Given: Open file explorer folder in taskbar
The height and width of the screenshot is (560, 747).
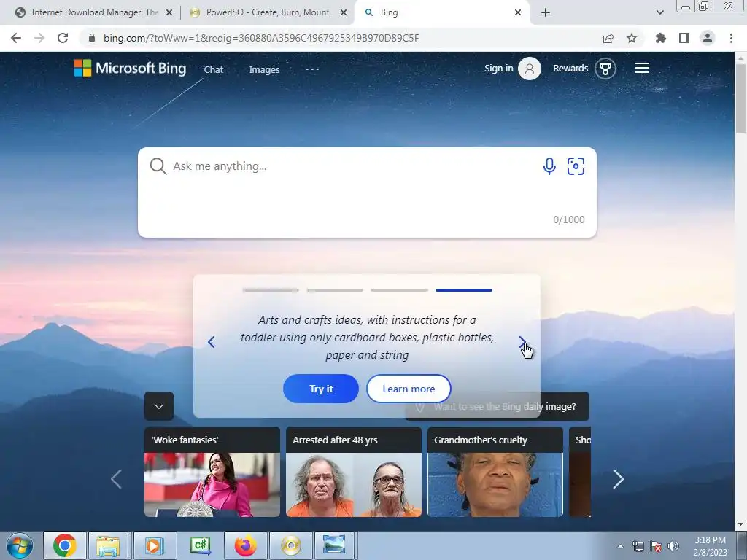Looking at the screenshot, I should click(108, 545).
